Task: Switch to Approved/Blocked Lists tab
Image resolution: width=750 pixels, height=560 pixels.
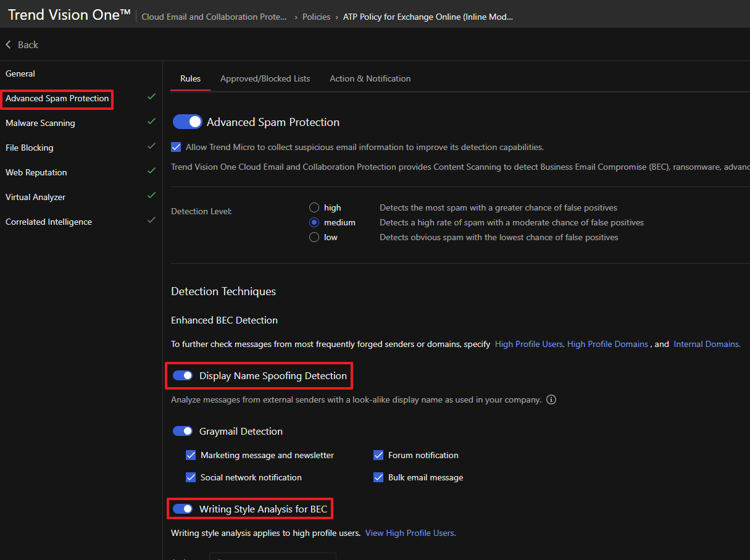Action: pyautogui.click(x=265, y=78)
